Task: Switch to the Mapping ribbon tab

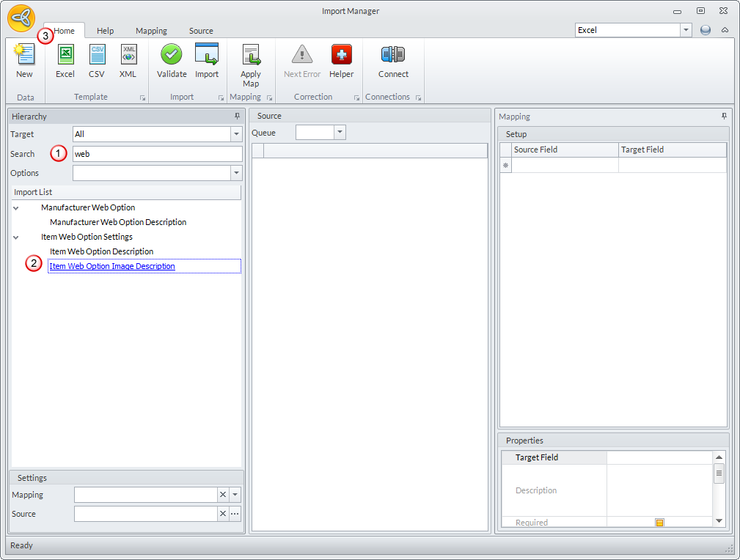Action: (151, 31)
